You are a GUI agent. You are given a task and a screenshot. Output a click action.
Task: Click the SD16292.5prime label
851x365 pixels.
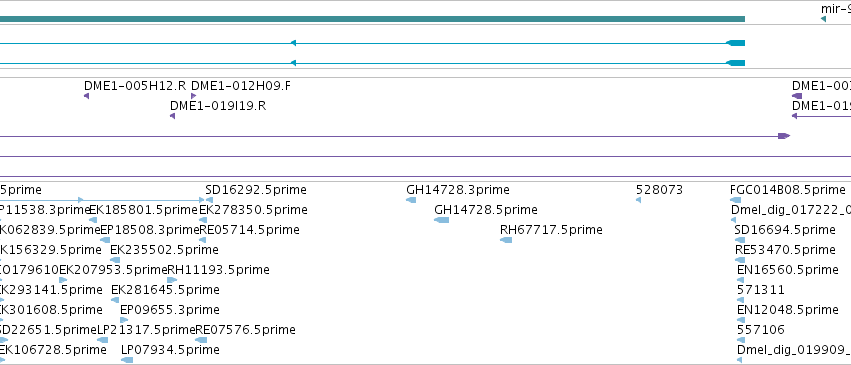pos(256,190)
